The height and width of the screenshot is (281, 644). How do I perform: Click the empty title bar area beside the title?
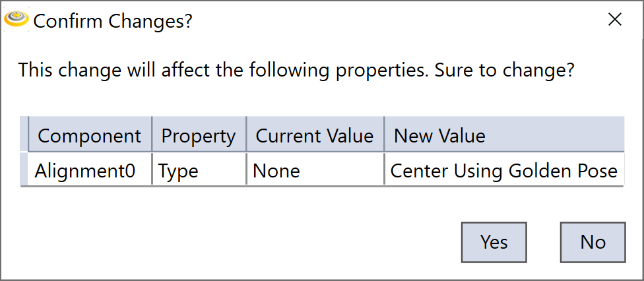(x=396, y=20)
